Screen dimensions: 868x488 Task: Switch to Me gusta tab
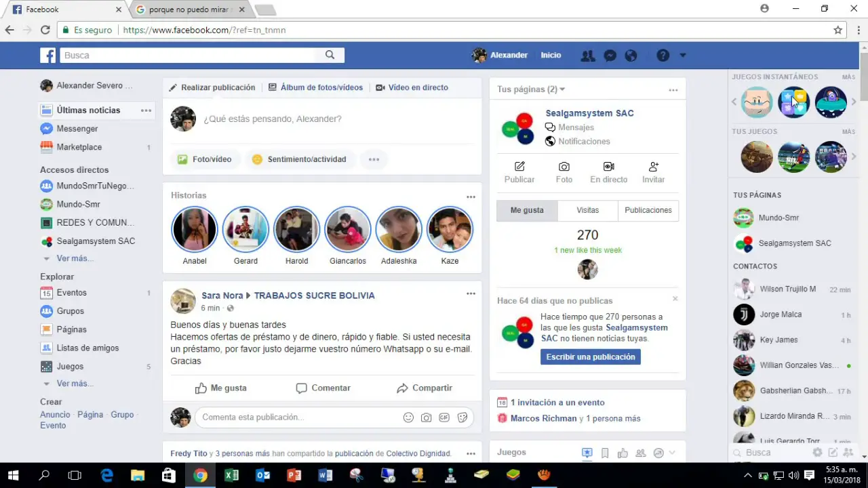[527, 210]
